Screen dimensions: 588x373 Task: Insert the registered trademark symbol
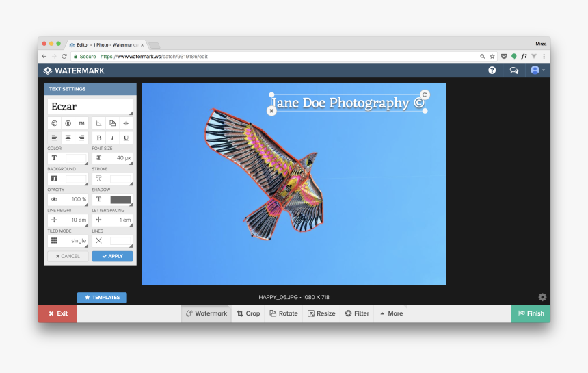click(x=68, y=123)
